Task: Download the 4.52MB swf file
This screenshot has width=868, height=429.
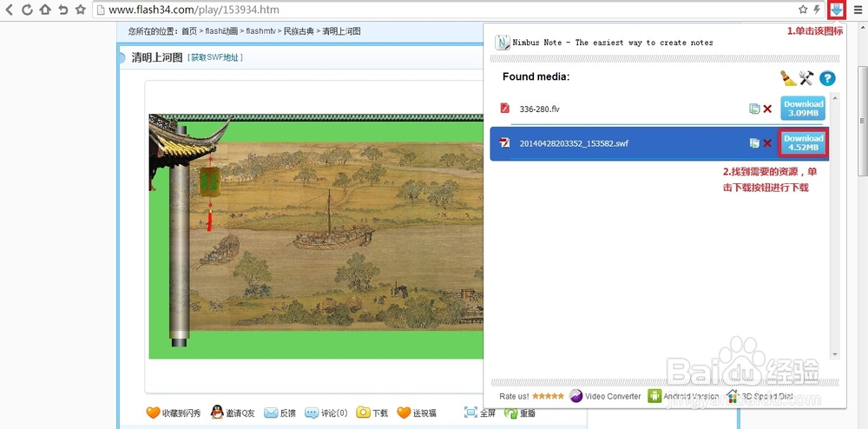Action: point(803,142)
